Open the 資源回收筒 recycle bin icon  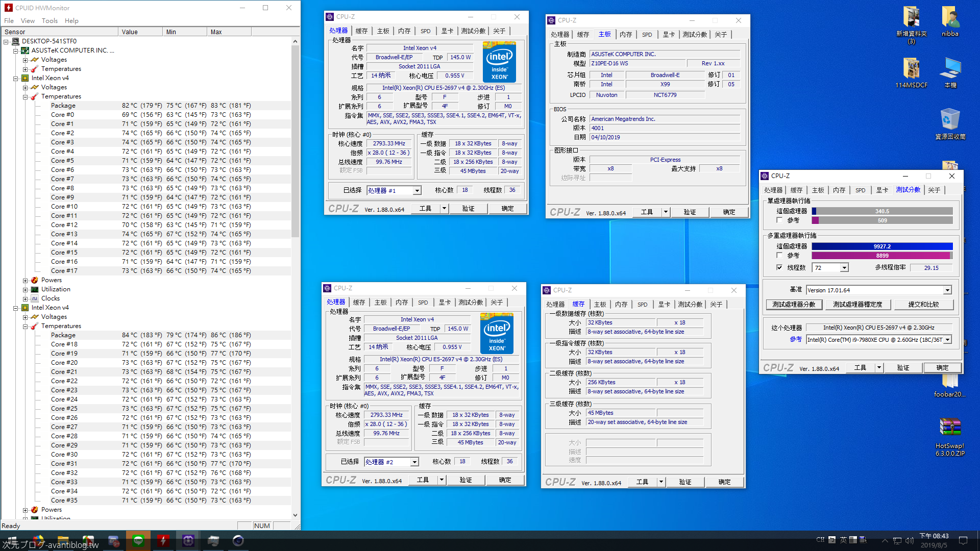[x=950, y=120]
